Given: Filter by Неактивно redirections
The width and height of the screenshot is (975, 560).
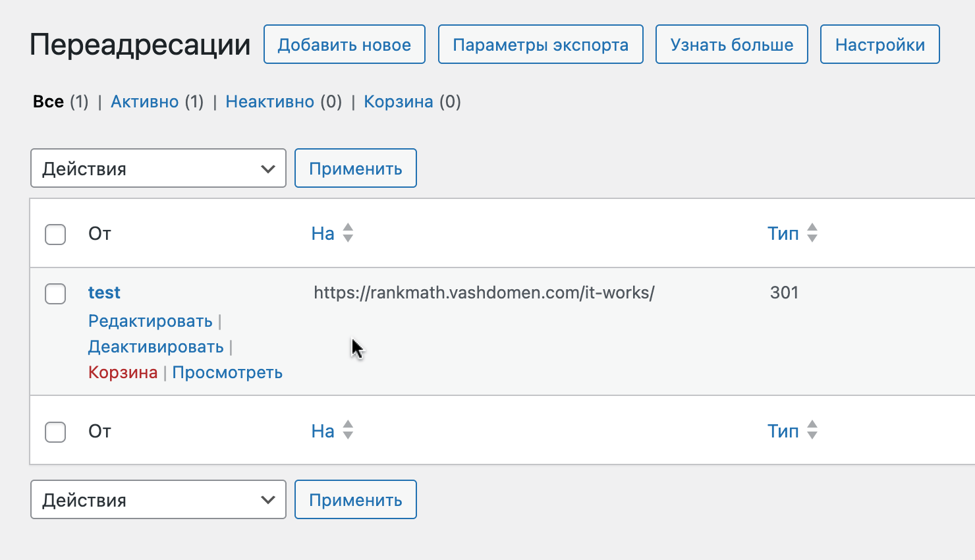Looking at the screenshot, I should pyautogui.click(x=269, y=101).
